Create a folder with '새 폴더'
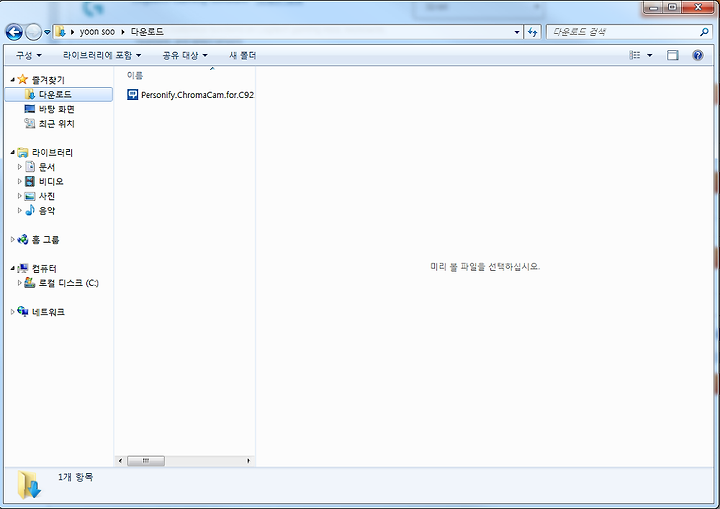Screen dimensions: 720x509 click(x=242, y=55)
